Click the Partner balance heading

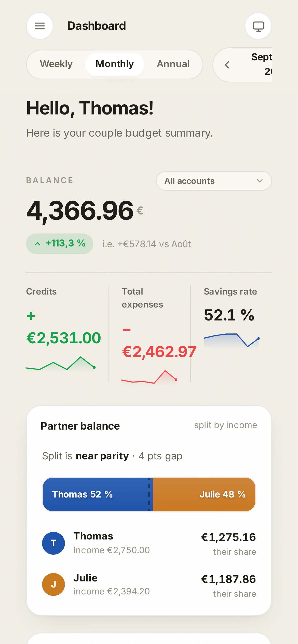tap(80, 426)
